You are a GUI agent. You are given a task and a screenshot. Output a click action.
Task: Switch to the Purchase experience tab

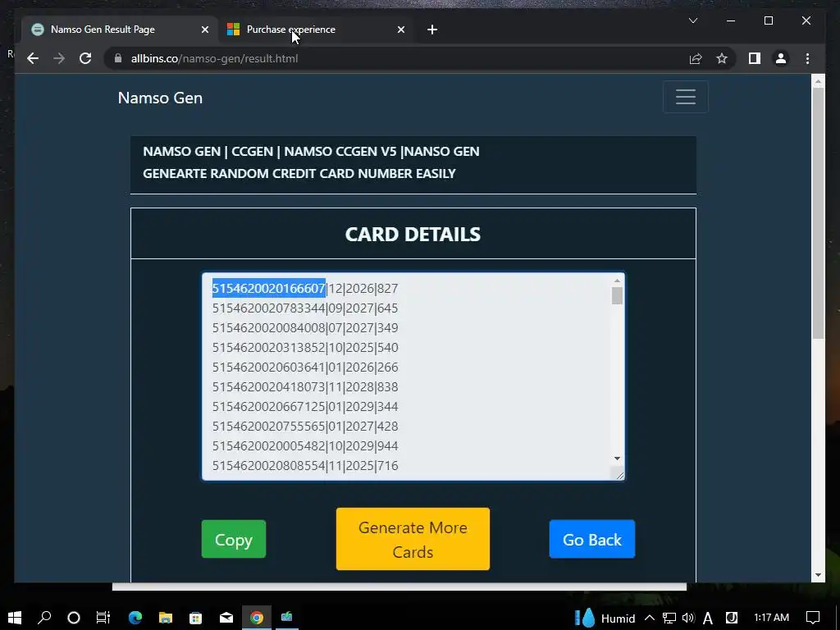pyautogui.click(x=316, y=30)
